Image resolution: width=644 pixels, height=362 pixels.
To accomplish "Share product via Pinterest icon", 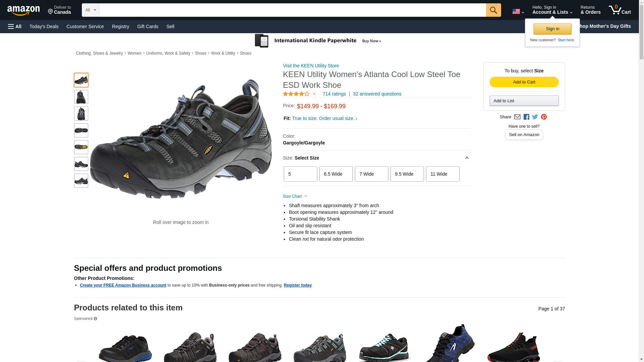I will coord(544,117).
